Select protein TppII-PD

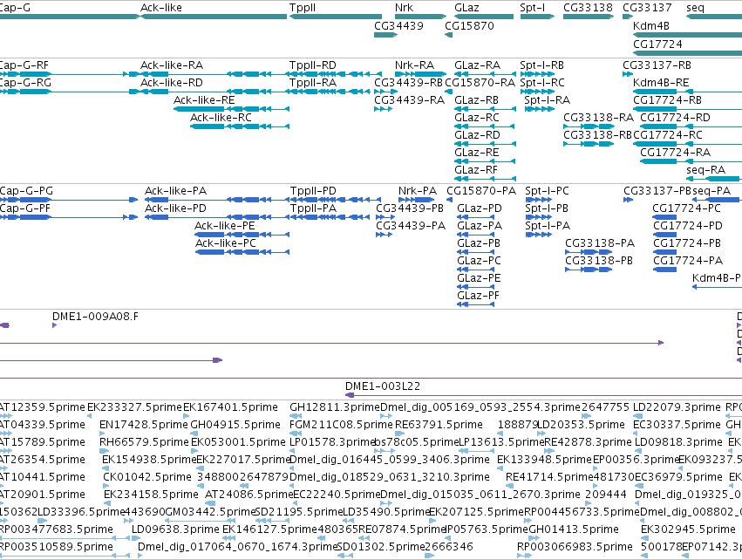pyautogui.click(x=313, y=191)
